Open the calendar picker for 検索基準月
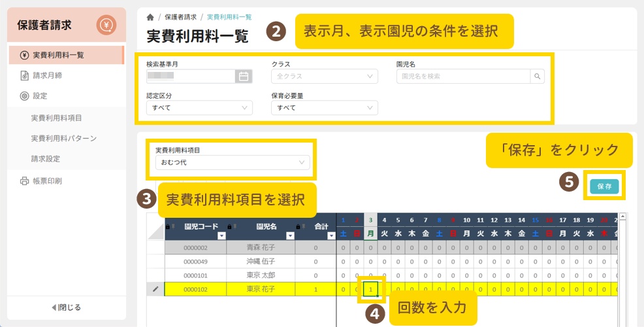The height and width of the screenshot is (327, 644). point(244,77)
